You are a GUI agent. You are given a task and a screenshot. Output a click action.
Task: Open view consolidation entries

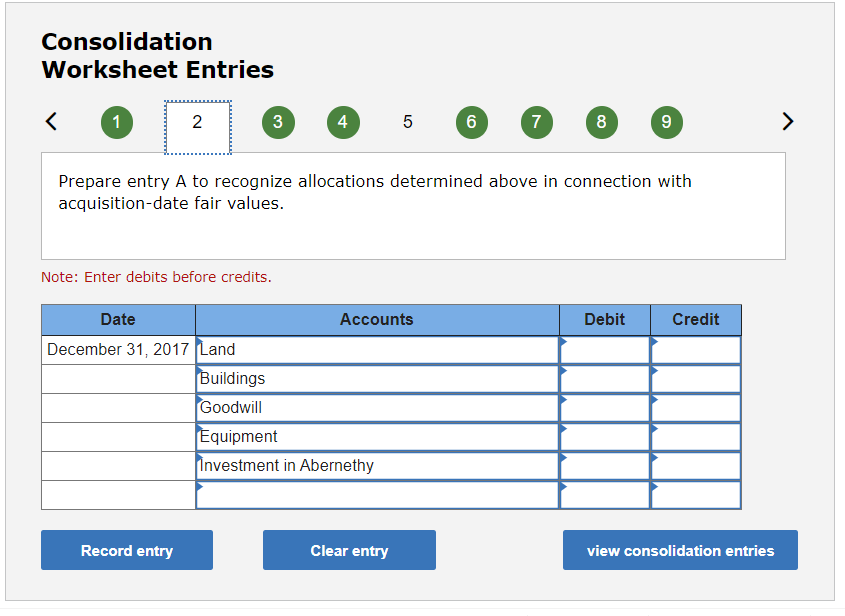coord(680,550)
